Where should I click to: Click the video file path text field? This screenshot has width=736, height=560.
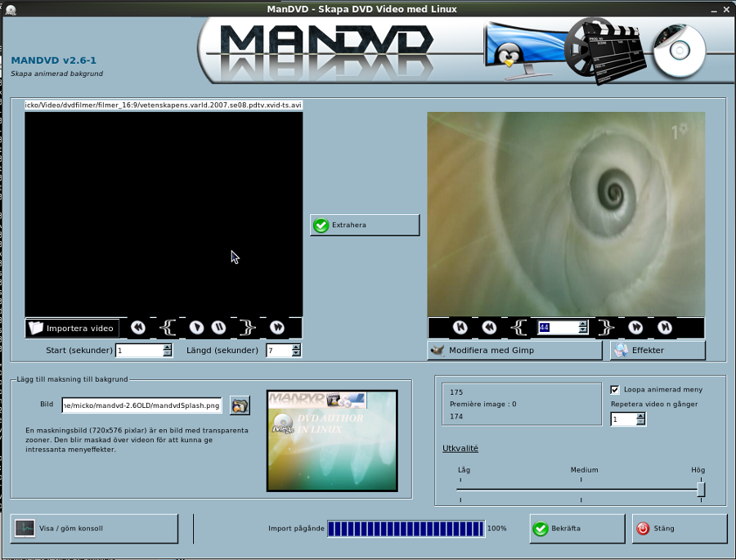164,105
